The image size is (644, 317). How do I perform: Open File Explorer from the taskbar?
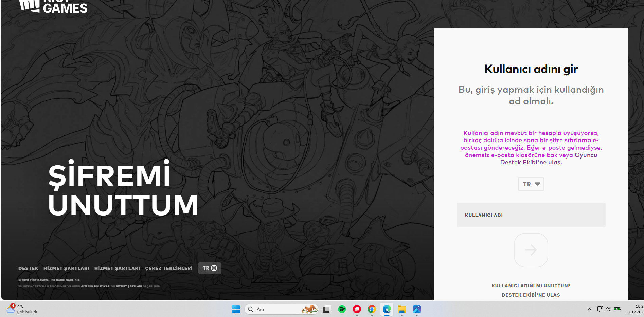click(402, 309)
